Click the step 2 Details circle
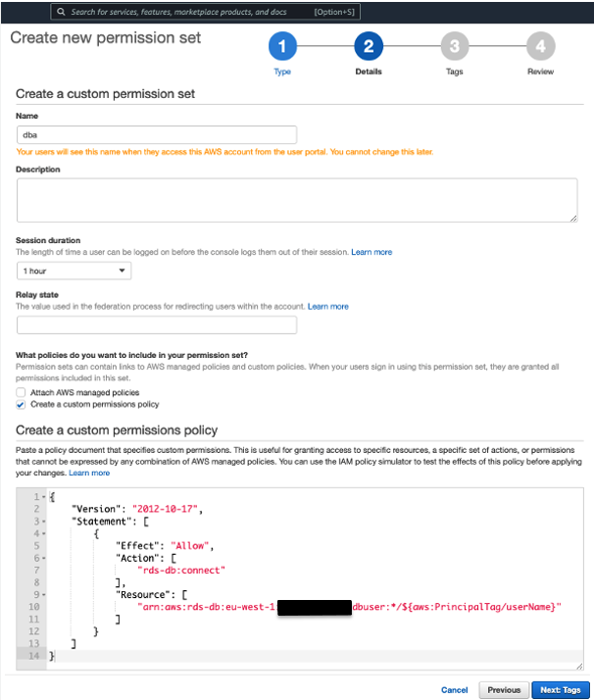Screen dimensions: 594x700 tap(369, 46)
